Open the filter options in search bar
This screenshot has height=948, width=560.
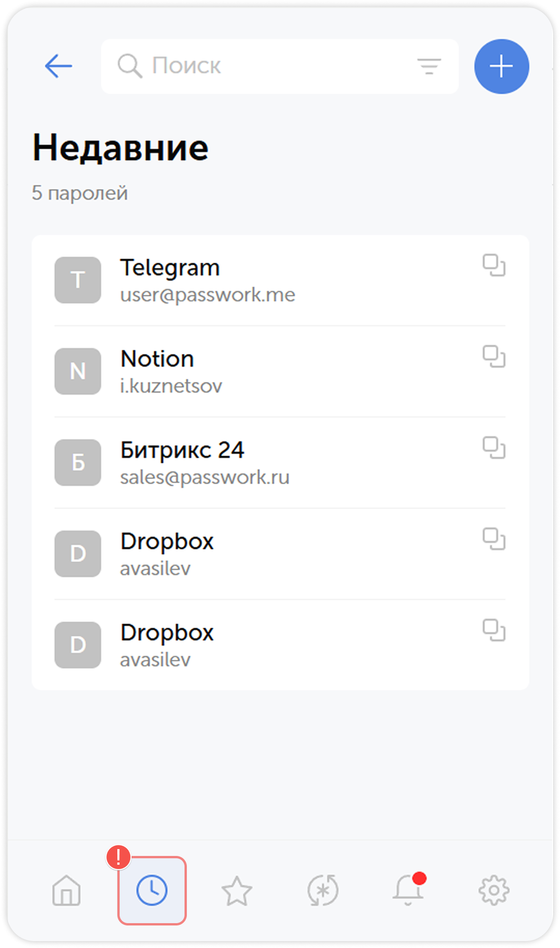[x=429, y=66]
